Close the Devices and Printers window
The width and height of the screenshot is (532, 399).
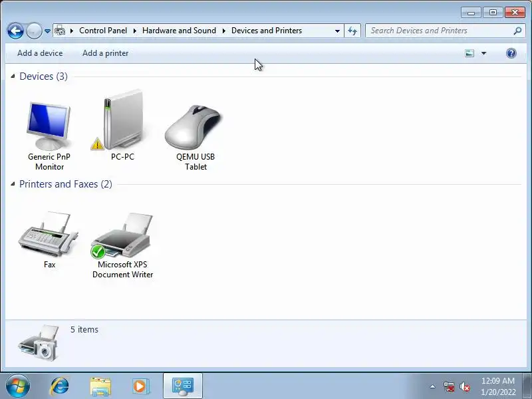[515, 13]
